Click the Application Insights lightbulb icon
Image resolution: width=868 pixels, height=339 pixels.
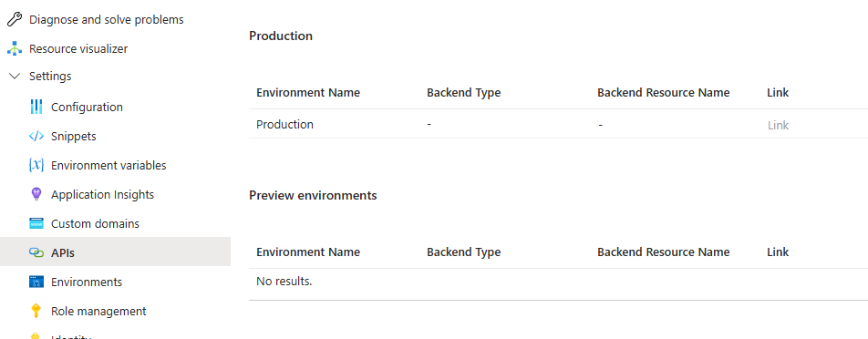pyautogui.click(x=36, y=194)
